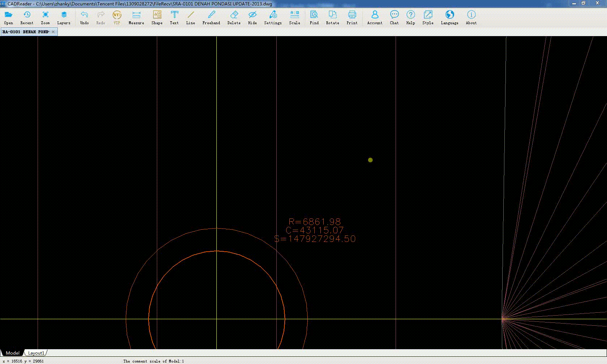Click the comment scale of Model status text
Viewport: 607px width, 364px height.
pyautogui.click(x=154, y=361)
